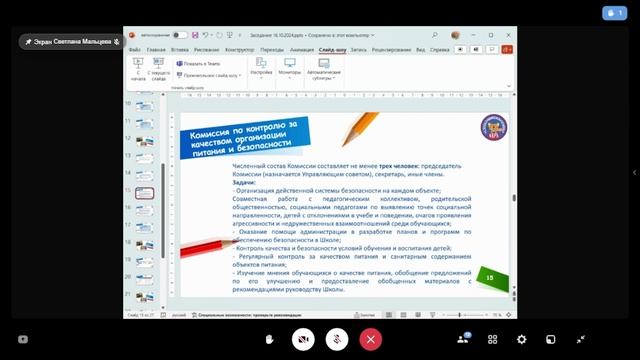Raise hand in the video call
640x360 pixels.
tap(269, 339)
